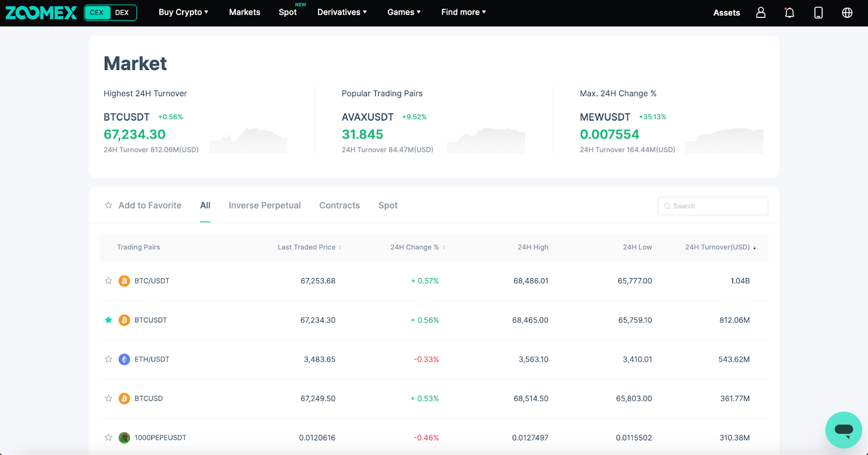Open the notifications bell icon
The width and height of the screenshot is (868, 455).
click(x=789, y=12)
